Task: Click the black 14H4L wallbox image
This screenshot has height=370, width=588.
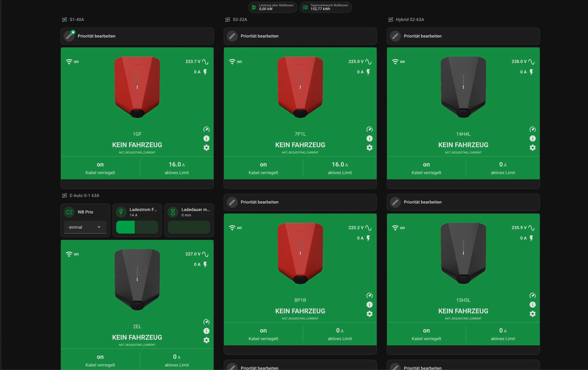Action: tap(463, 87)
